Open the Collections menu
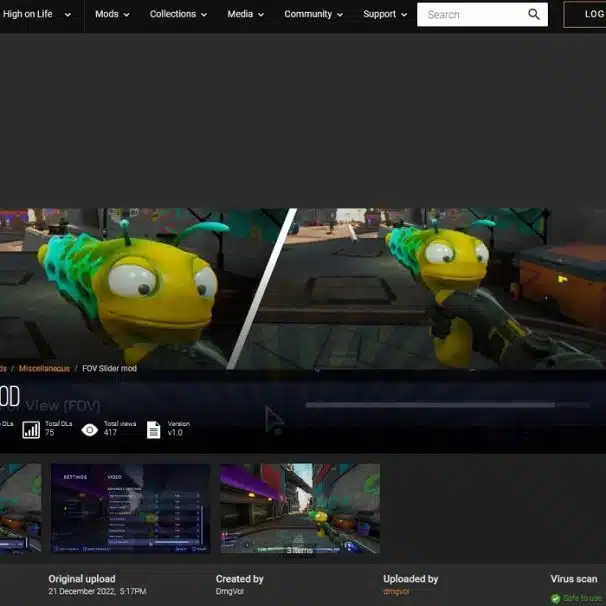 pos(178,14)
